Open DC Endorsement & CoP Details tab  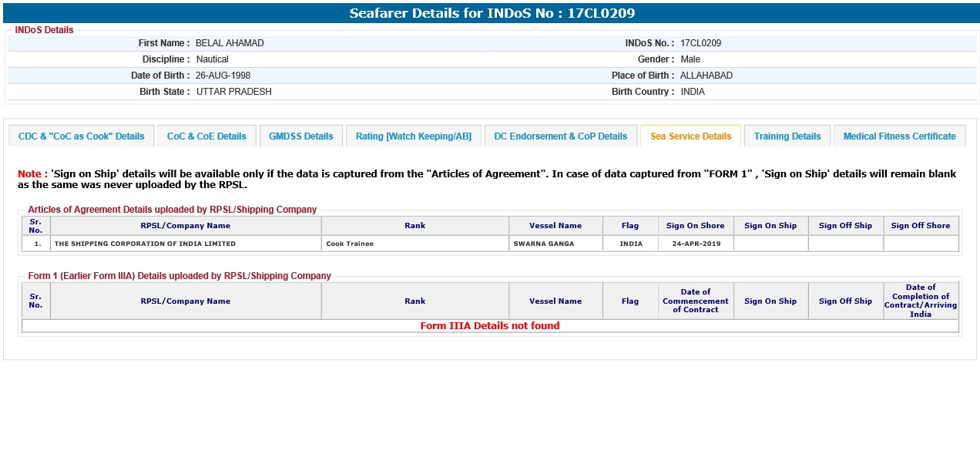560,136
